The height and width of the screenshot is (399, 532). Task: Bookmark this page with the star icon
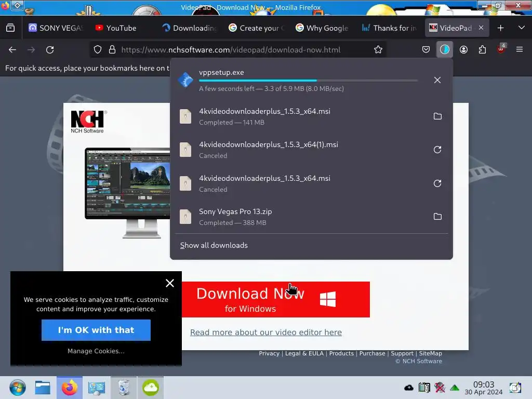coord(378,49)
